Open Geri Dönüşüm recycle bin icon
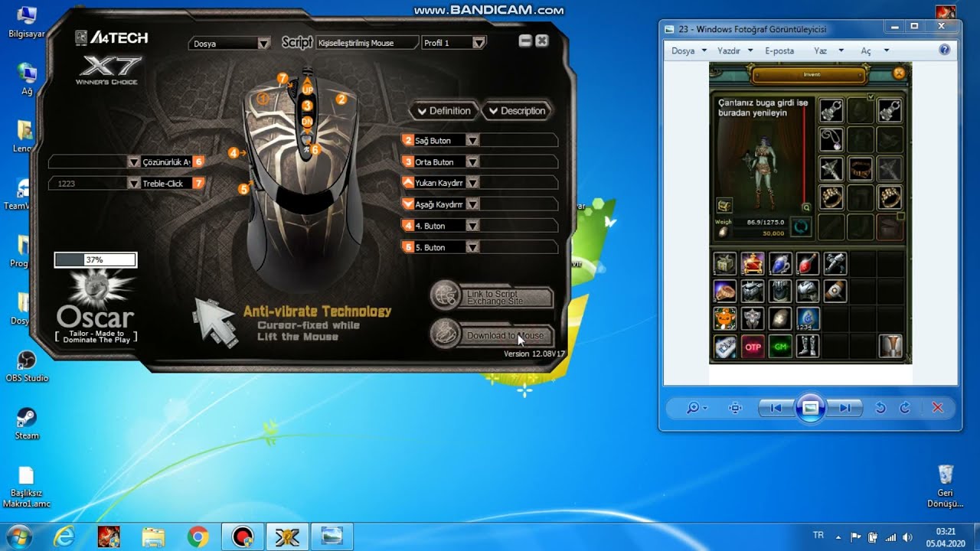 pos(945,487)
